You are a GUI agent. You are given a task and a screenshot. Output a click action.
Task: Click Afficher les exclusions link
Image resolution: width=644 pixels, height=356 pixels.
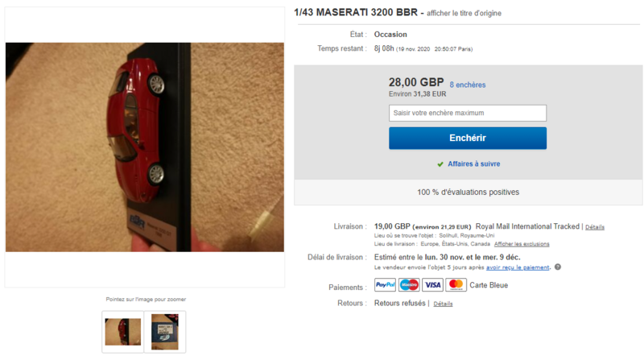tap(522, 244)
